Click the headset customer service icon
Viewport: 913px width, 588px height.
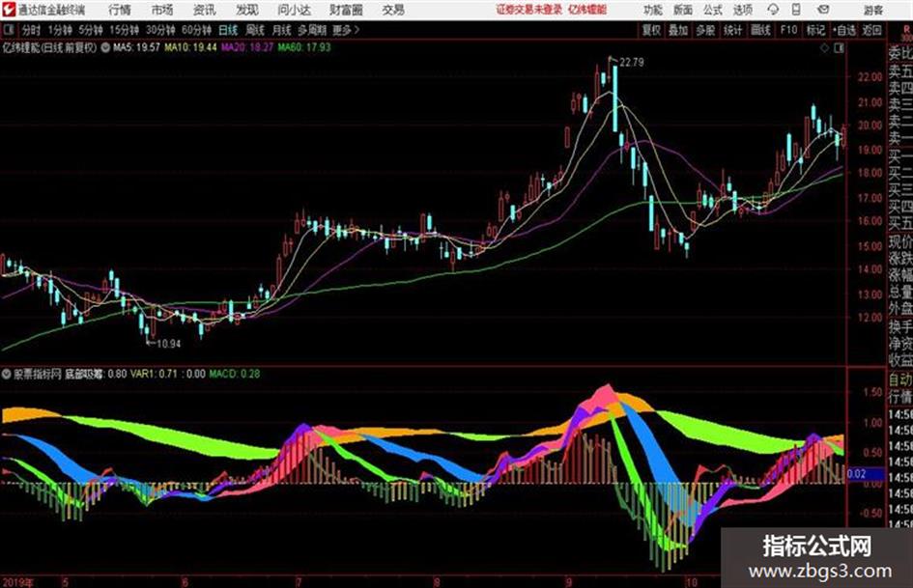(x=773, y=10)
